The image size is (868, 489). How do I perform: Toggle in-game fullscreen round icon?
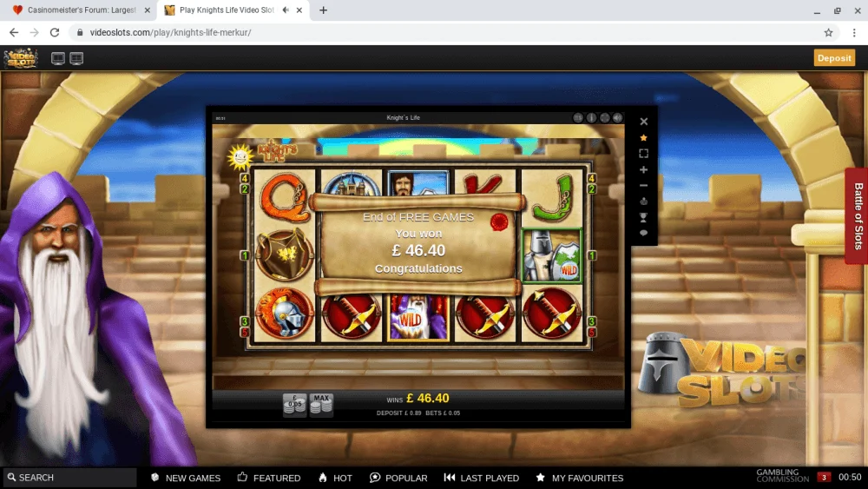point(604,117)
